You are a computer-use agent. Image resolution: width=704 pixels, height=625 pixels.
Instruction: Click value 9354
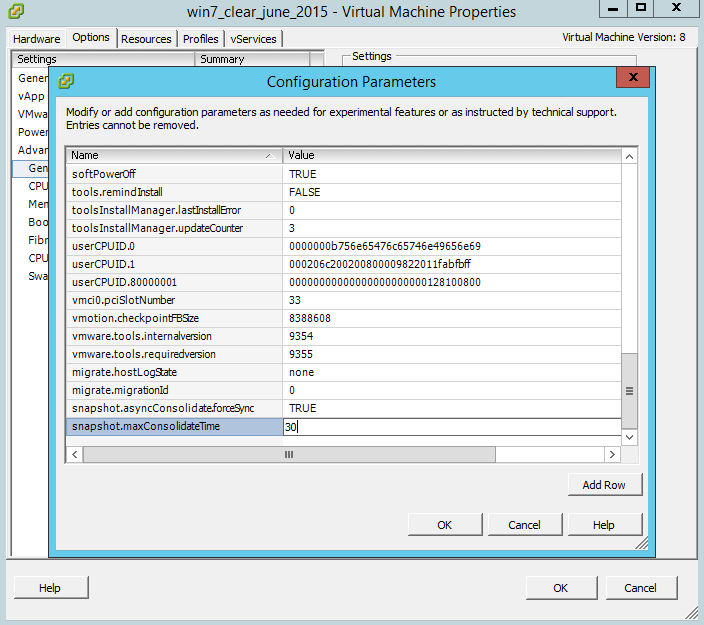click(301, 336)
